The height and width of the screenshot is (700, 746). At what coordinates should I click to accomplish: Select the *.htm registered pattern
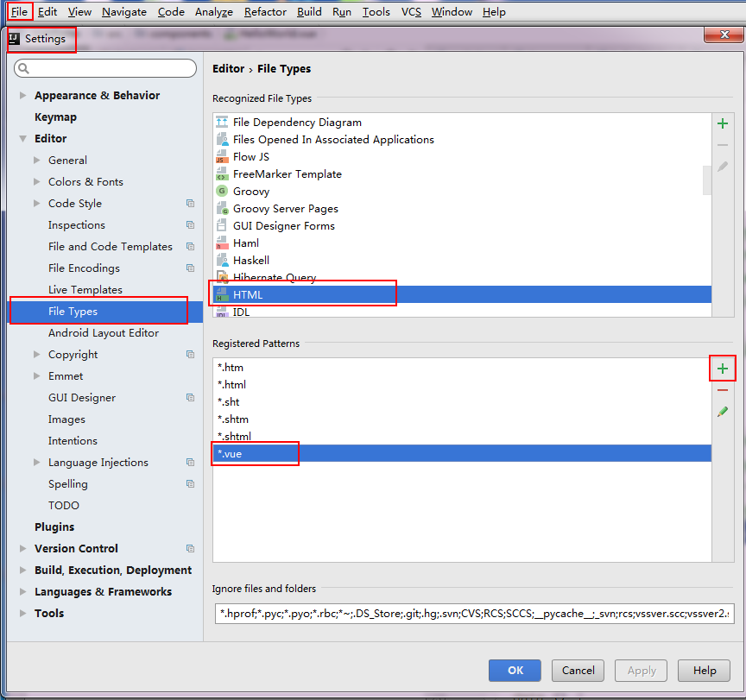pyautogui.click(x=462, y=368)
